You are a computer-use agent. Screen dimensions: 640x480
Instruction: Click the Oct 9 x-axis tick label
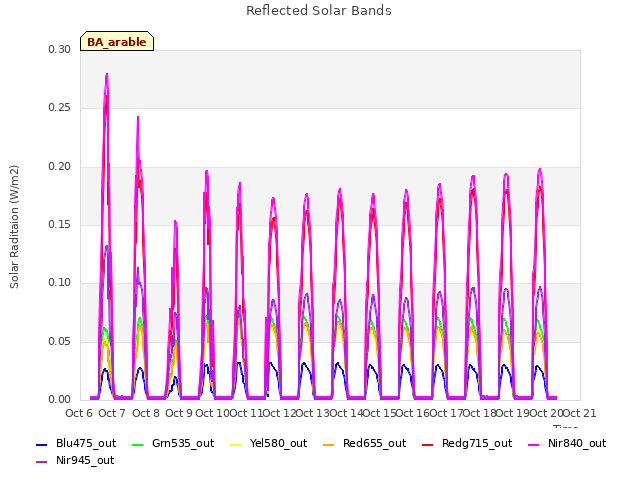pos(179,413)
